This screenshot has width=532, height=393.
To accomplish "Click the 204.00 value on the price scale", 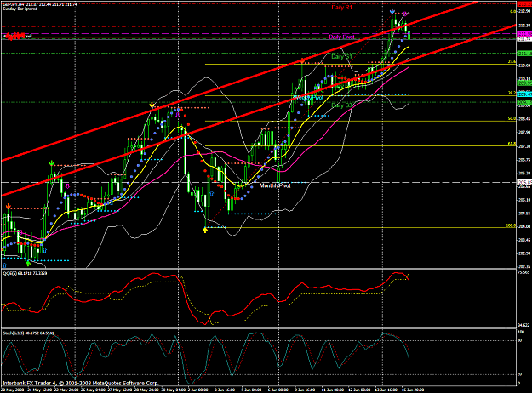I will pos(524,226).
